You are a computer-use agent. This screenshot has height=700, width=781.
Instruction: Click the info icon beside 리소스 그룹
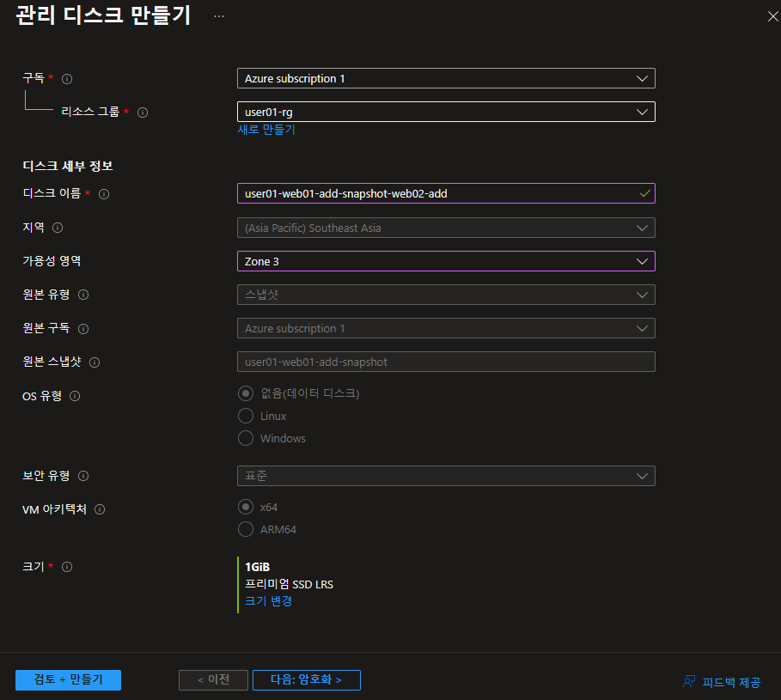(143, 113)
